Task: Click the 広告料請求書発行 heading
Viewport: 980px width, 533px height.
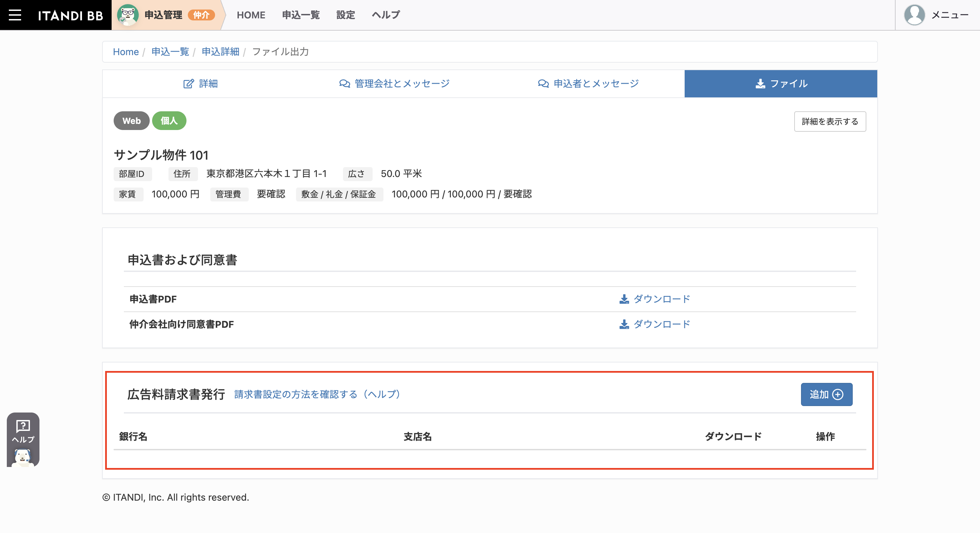Action: click(176, 394)
